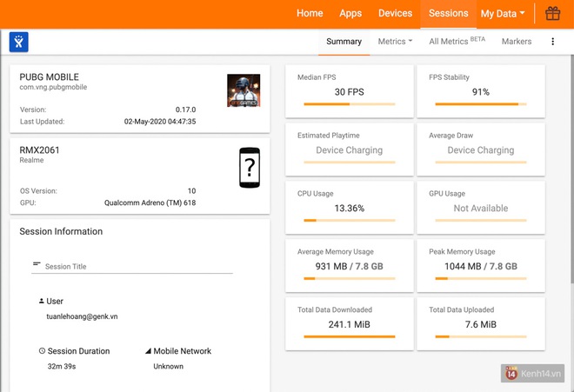Screen dimensions: 574x392
Task: Click the RMX2061 device name
Action: [39, 150]
